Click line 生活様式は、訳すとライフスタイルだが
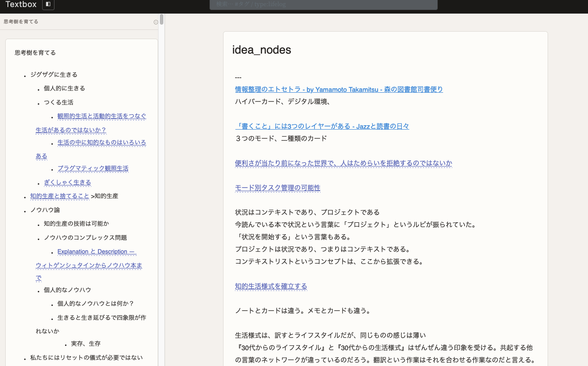 click(331, 335)
